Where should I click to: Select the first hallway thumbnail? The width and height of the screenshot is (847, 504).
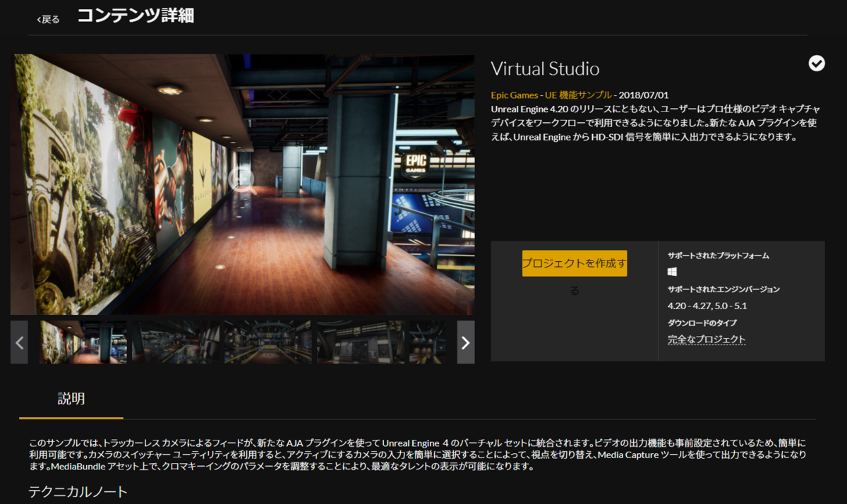(83, 342)
